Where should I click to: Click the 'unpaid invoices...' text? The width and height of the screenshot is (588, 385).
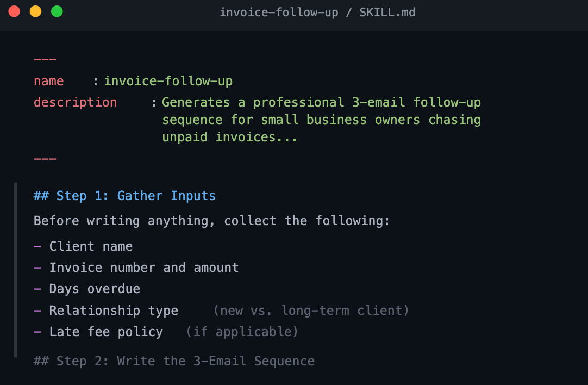click(x=230, y=137)
